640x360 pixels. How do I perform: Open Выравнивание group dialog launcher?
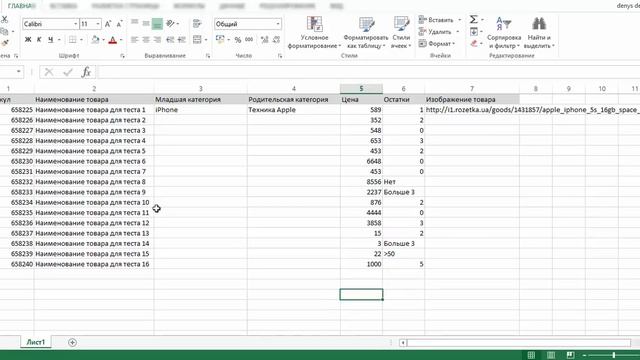[x=208, y=56]
